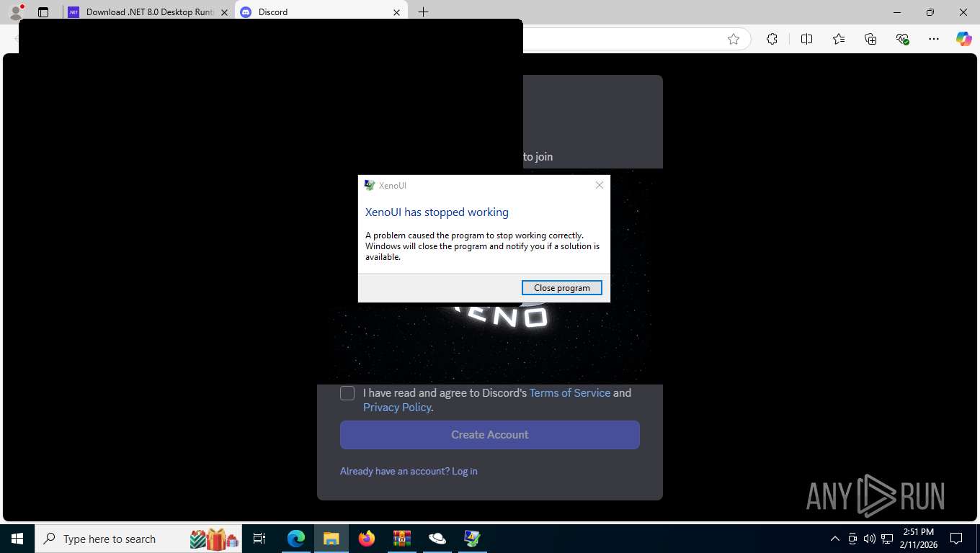Show hidden system tray icons
Viewport: 980px width, 553px height.
835,539
